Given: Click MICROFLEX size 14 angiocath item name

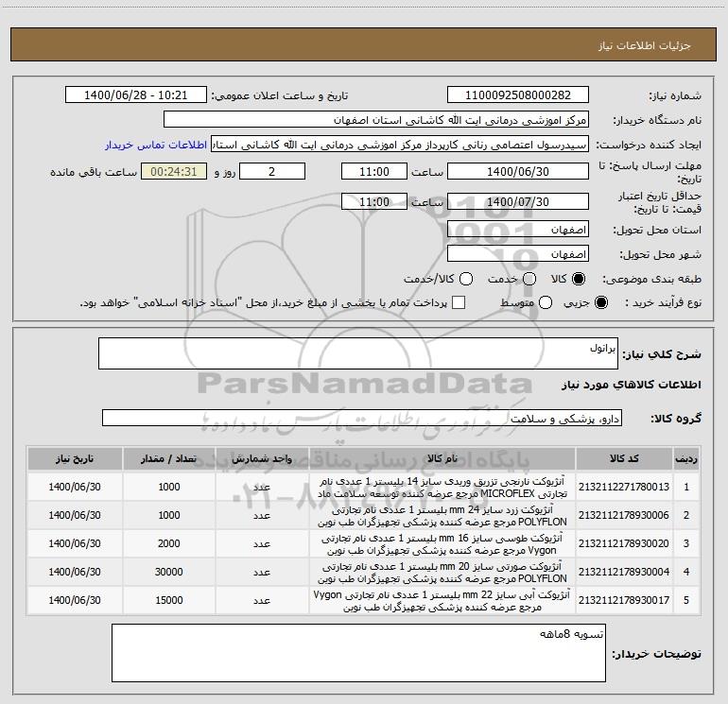Looking at the screenshot, I should click(x=442, y=487).
